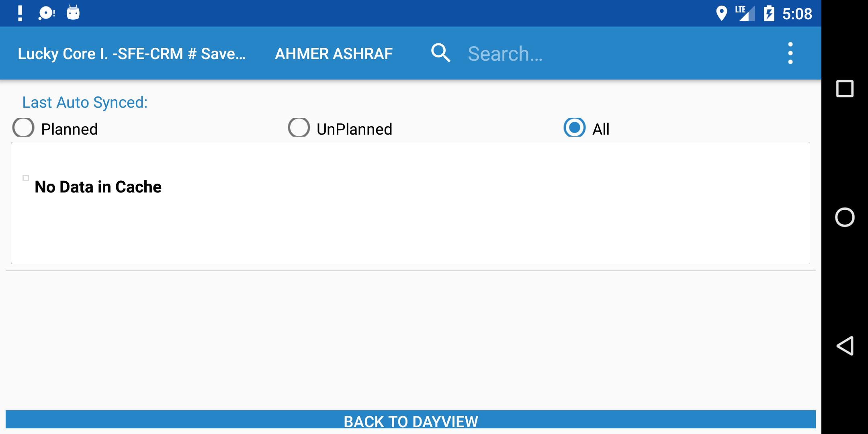Tap the Android debug robot status icon

(73, 13)
